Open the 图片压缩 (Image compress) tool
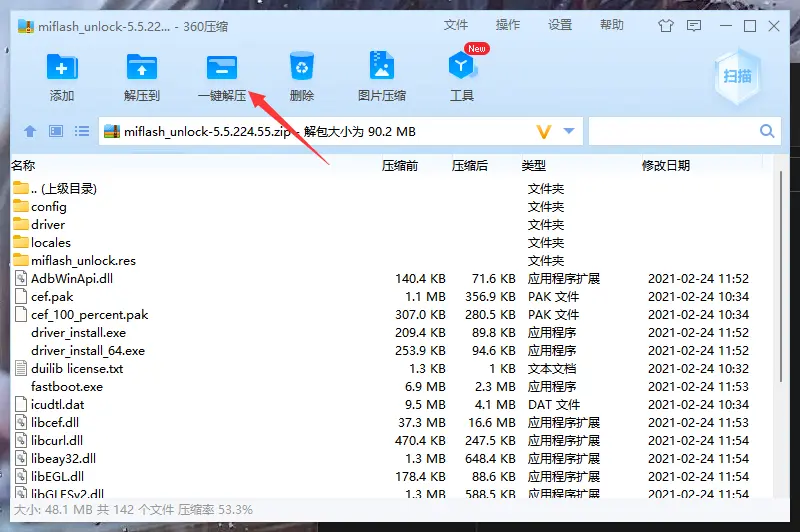This screenshot has height=532, width=800. coord(382,68)
